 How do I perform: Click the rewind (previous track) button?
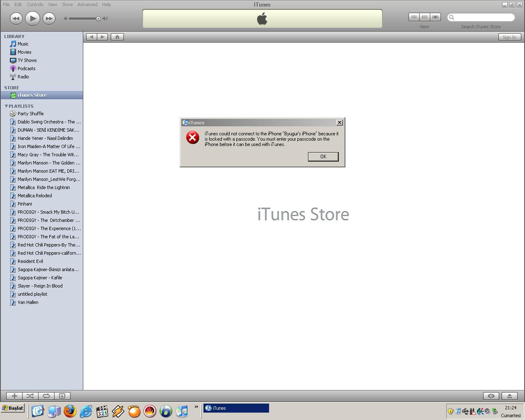[x=16, y=18]
